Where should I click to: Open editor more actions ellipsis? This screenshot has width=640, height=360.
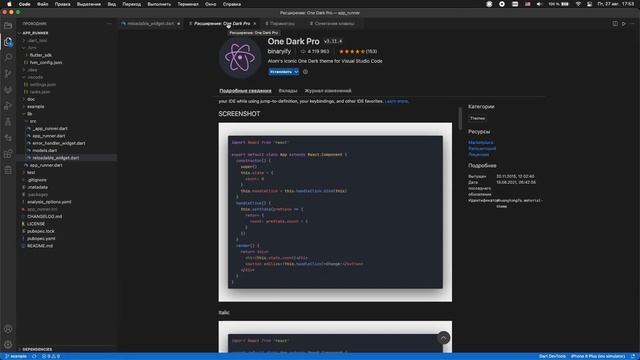coord(632,24)
